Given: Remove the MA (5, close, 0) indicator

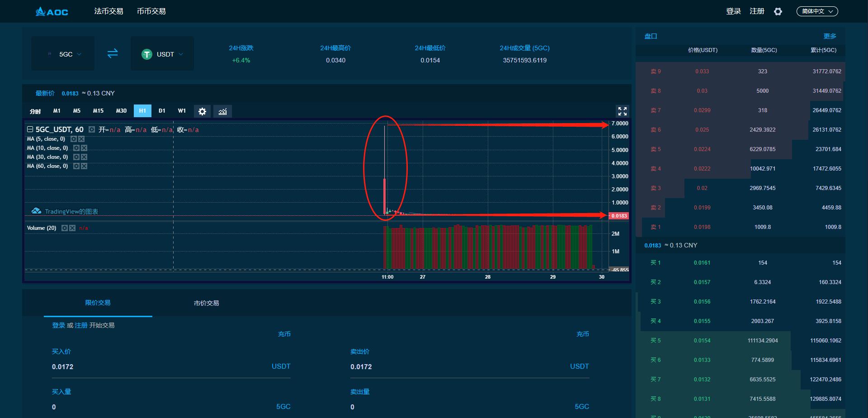Looking at the screenshot, I should pyautogui.click(x=81, y=139).
